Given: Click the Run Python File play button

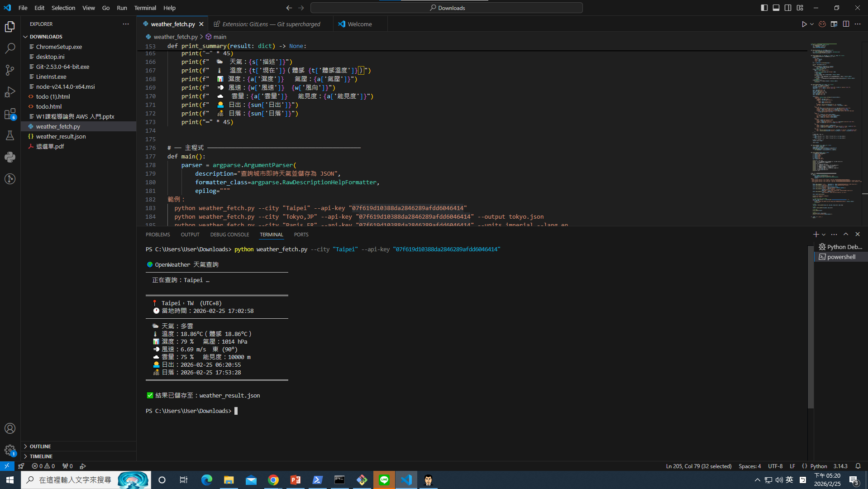Looking at the screenshot, I should pos(804,24).
